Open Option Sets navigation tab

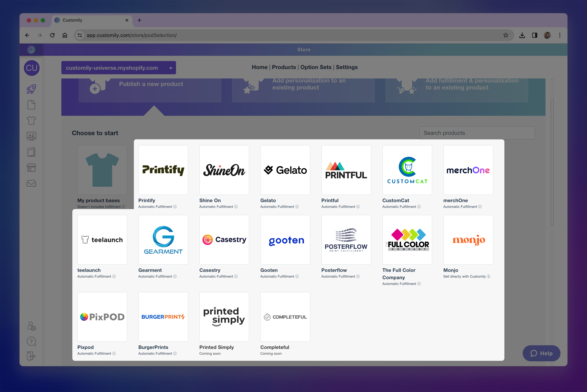point(316,67)
